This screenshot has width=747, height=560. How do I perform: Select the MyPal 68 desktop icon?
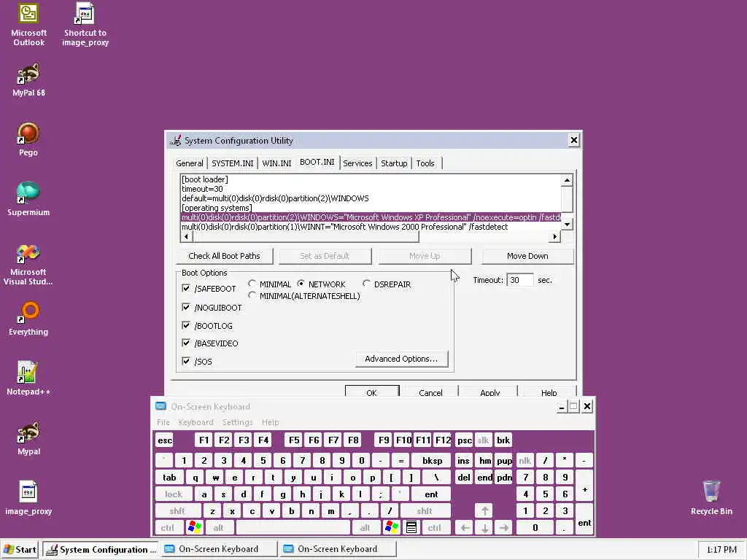(x=28, y=80)
